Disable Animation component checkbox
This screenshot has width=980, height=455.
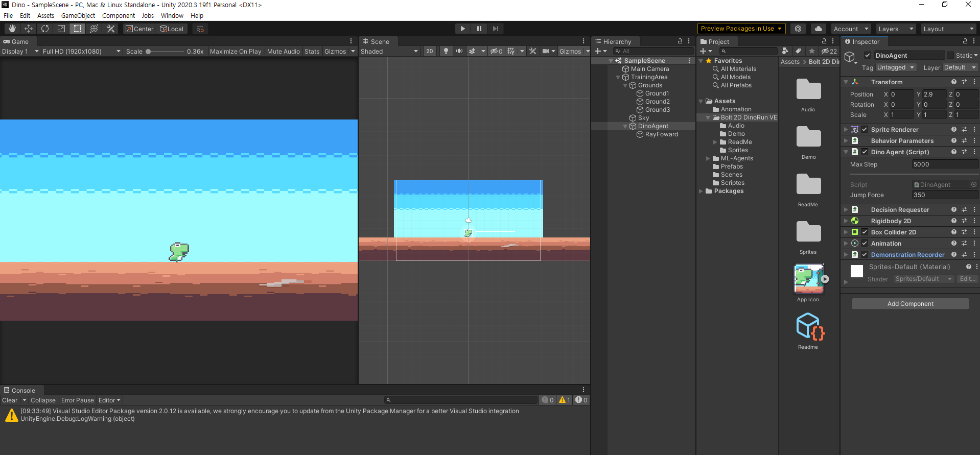865,244
